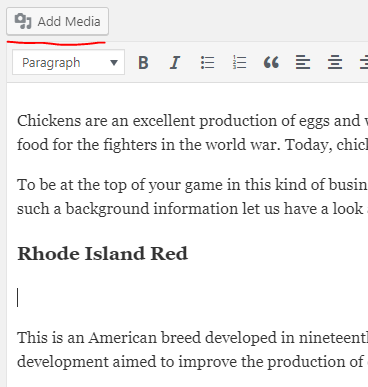The image size is (368, 387).
Task: Click the paragraph starting 'Chickens are an excellent'
Action: pyautogui.click(x=192, y=133)
